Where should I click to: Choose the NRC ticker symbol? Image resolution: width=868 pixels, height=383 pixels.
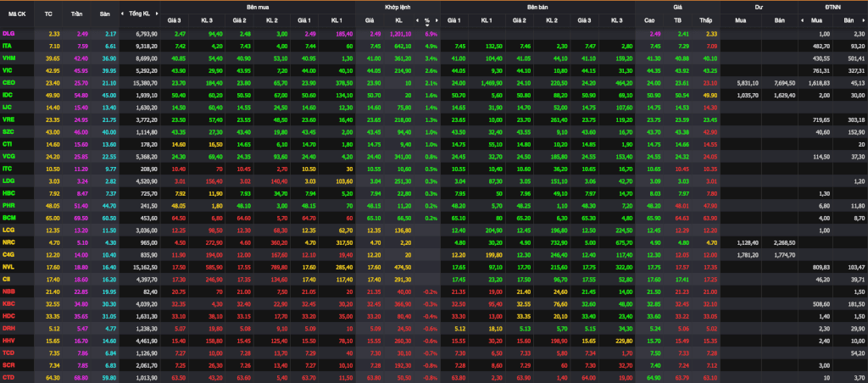[x=8, y=241]
